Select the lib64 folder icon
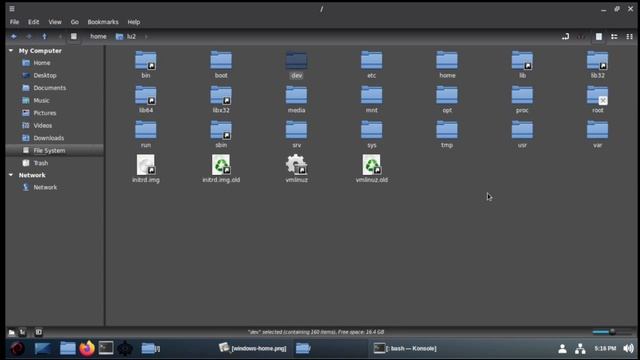The width and height of the screenshot is (640, 360). [x=146, y=95]
